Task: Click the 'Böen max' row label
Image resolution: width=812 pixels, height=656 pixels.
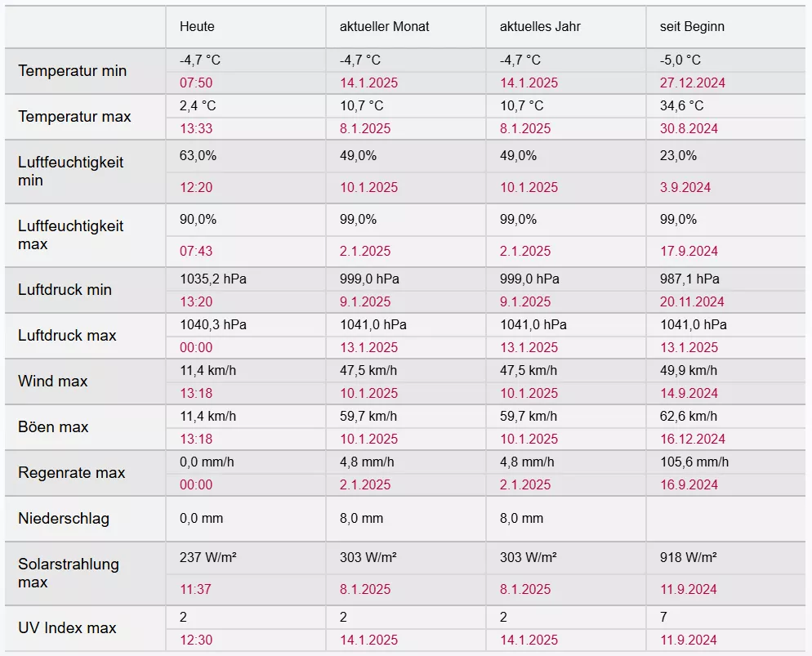Action: point(53,427)
